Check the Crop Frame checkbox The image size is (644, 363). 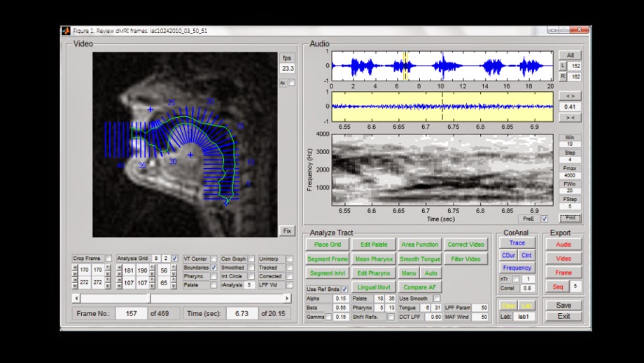pyautogui.click(x=108, y=259)
